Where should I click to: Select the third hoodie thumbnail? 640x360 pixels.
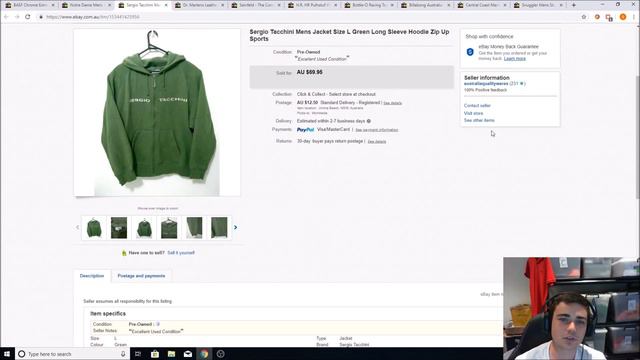[144, 228]
